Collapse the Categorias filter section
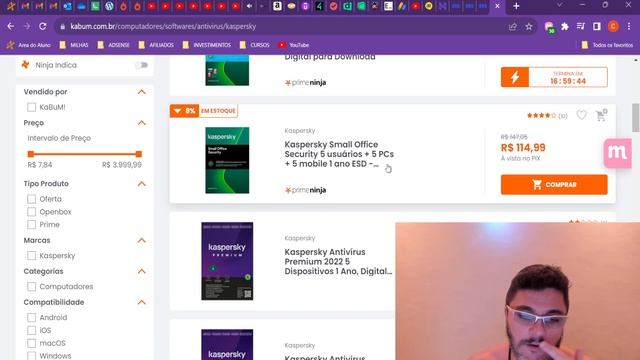This screenshot has height=360, width=640. [x=142, y=271]
